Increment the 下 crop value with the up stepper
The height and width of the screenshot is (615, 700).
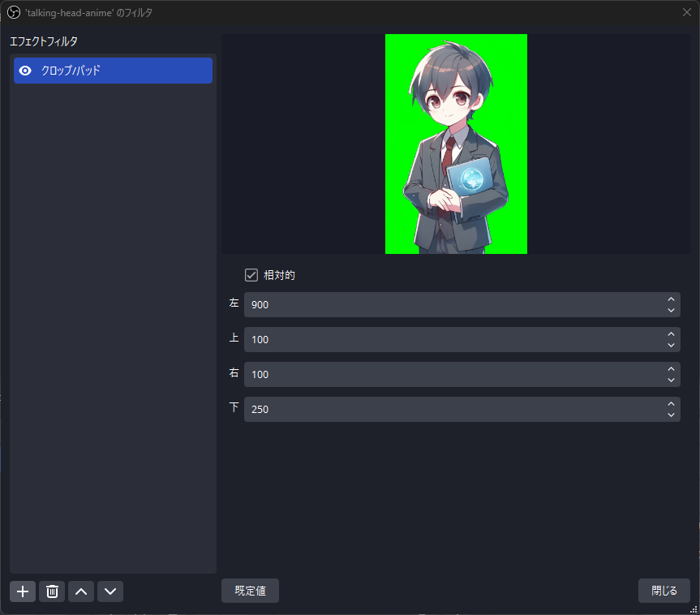671,404
